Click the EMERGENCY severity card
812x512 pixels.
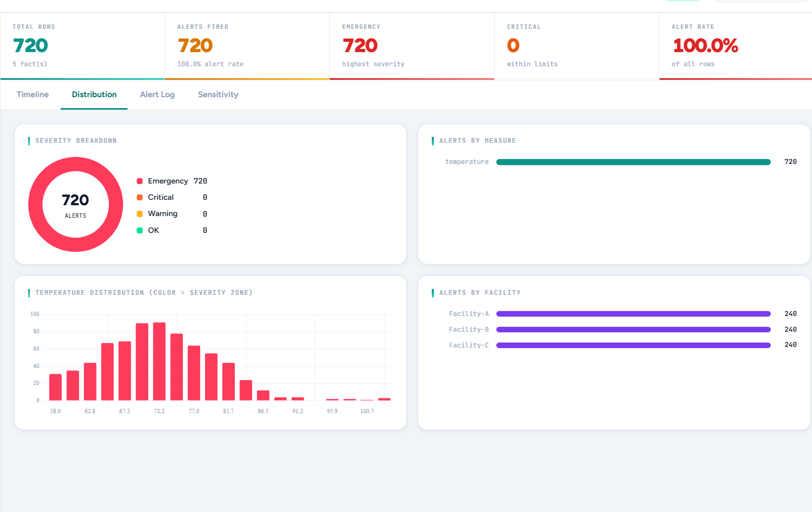(x=412, y=46)
